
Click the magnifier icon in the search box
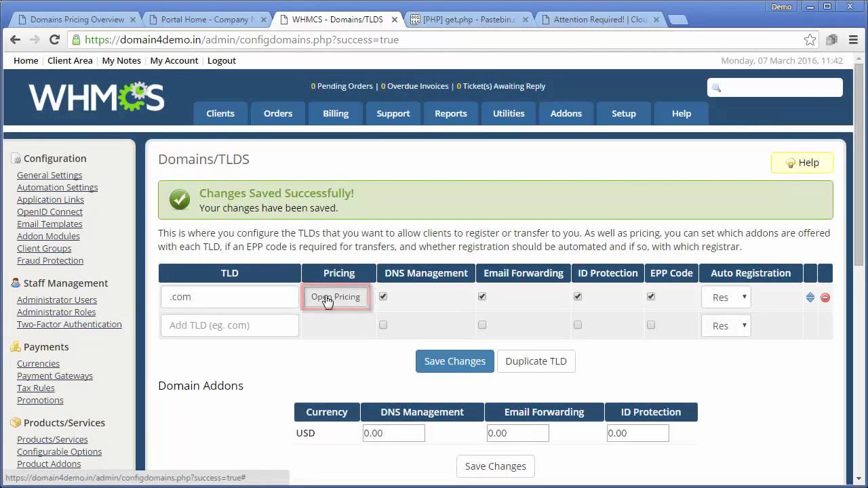(x=716, y=87)
